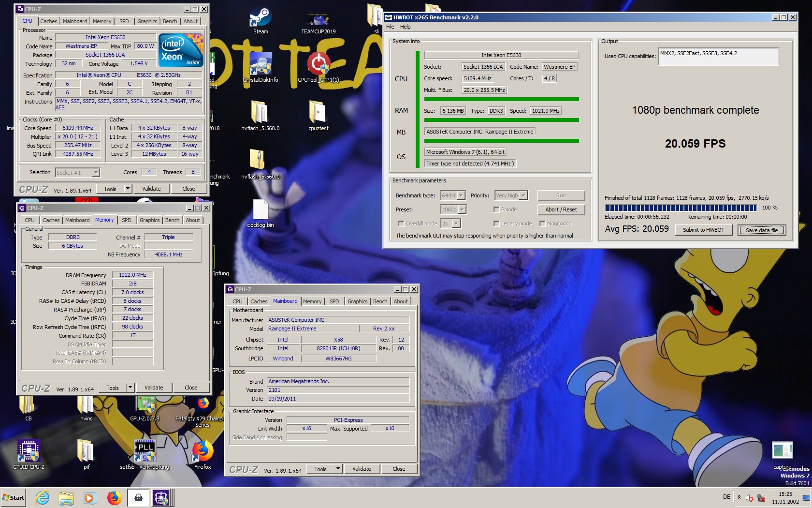Click the Abort / Reset button
This screenshot has width=812, height=508.
coord(561,209)
